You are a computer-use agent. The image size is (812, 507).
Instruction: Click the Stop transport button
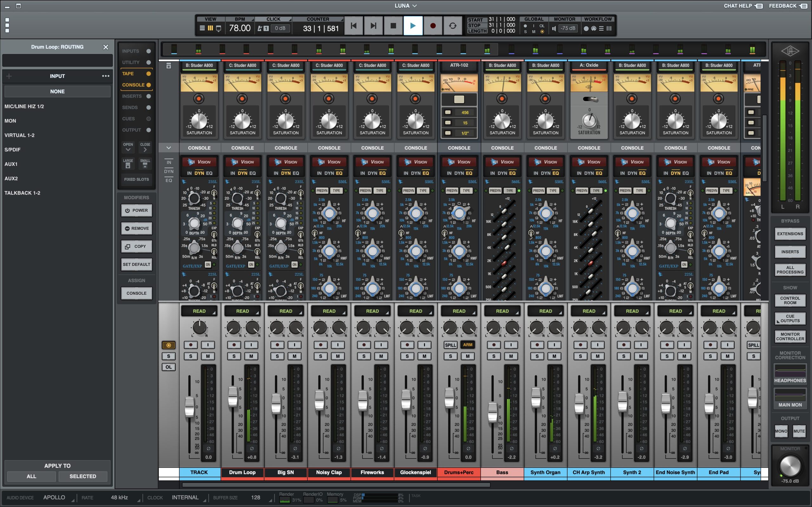[x=393, y=25]
